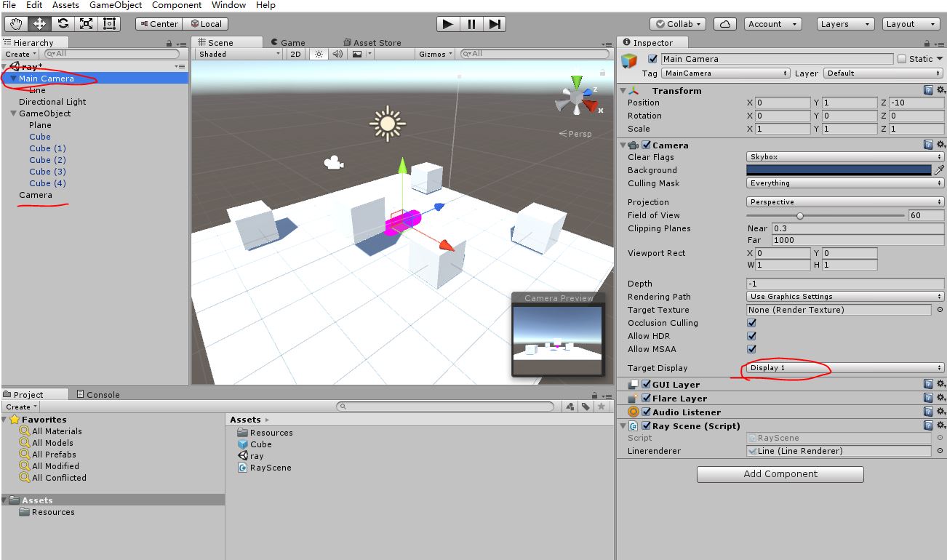
Task: Select the Rect Transform tool
Action: (x=109, y=24)
